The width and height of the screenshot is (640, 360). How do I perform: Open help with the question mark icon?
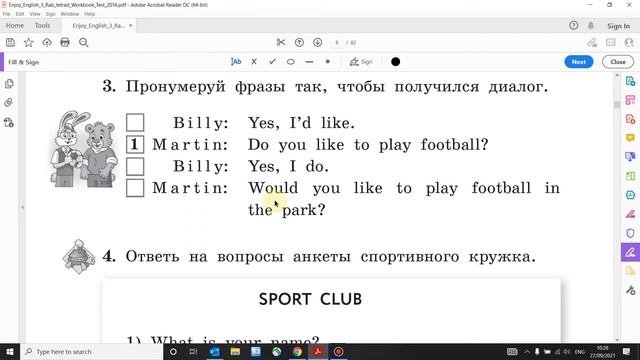573,26
